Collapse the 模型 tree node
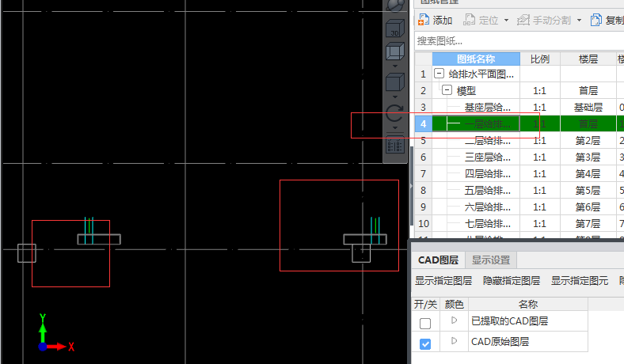Viewport: 624px width, 364px height. (447, 90)
